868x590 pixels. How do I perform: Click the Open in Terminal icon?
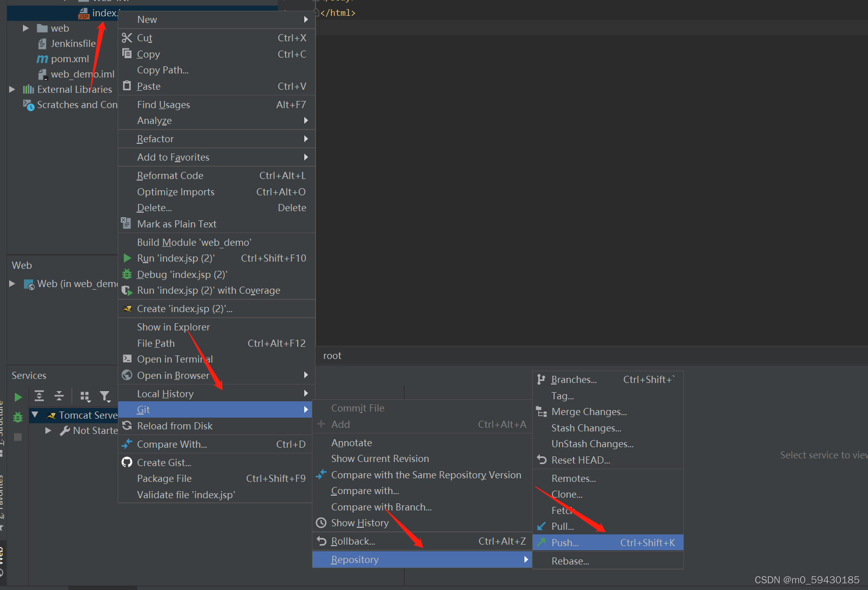tap(127, 359)
